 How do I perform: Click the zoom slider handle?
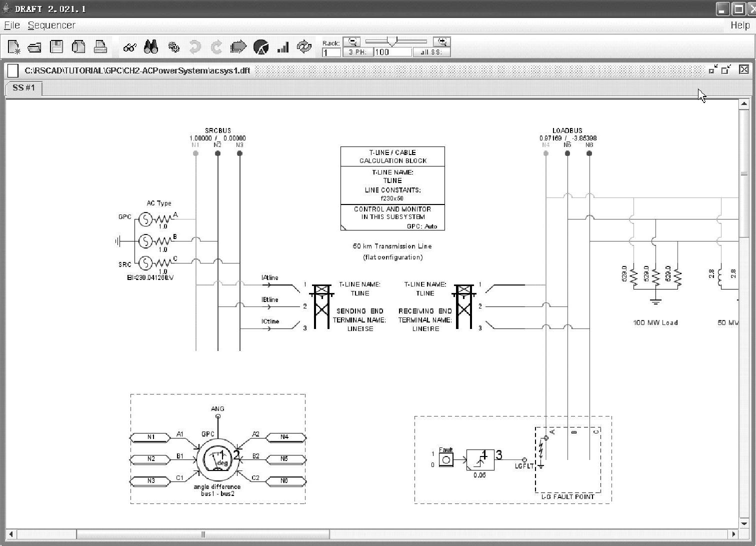click(393, 41)
